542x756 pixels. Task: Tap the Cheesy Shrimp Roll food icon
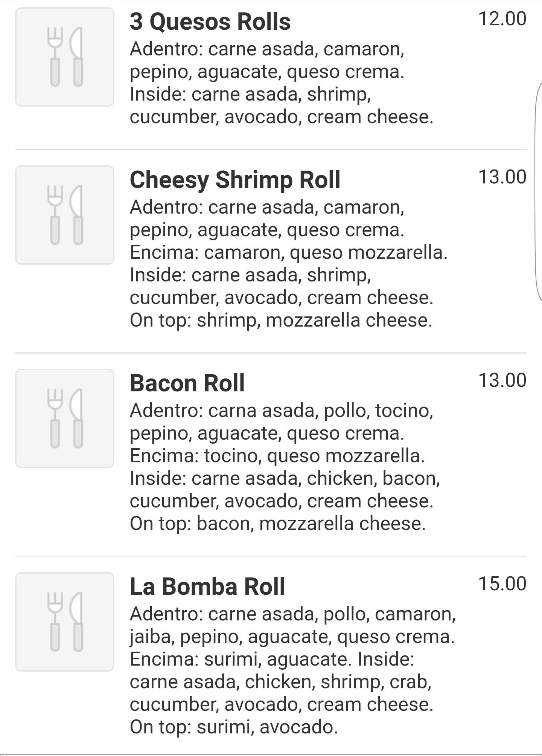tap(64, 215)
